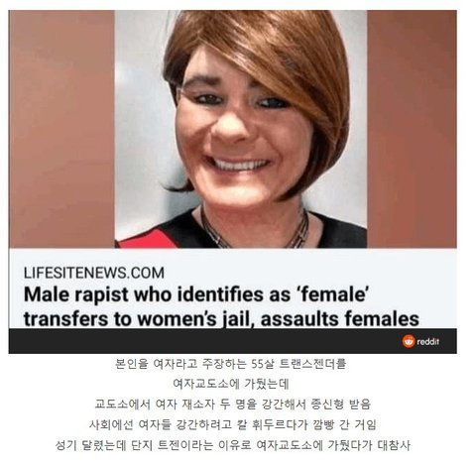Click the right brown panel beside the photo
Screen dimensions: 476x465
point(412,129)
